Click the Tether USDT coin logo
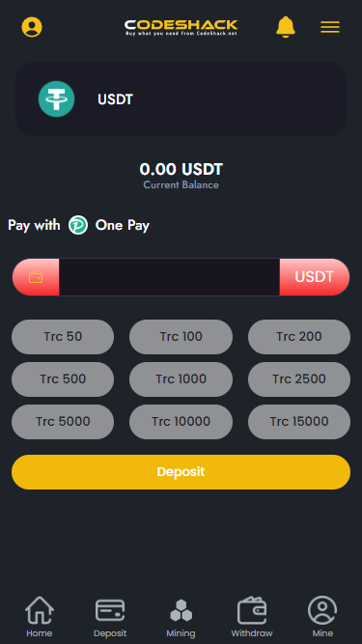362x644 pixels. (56, 99)
